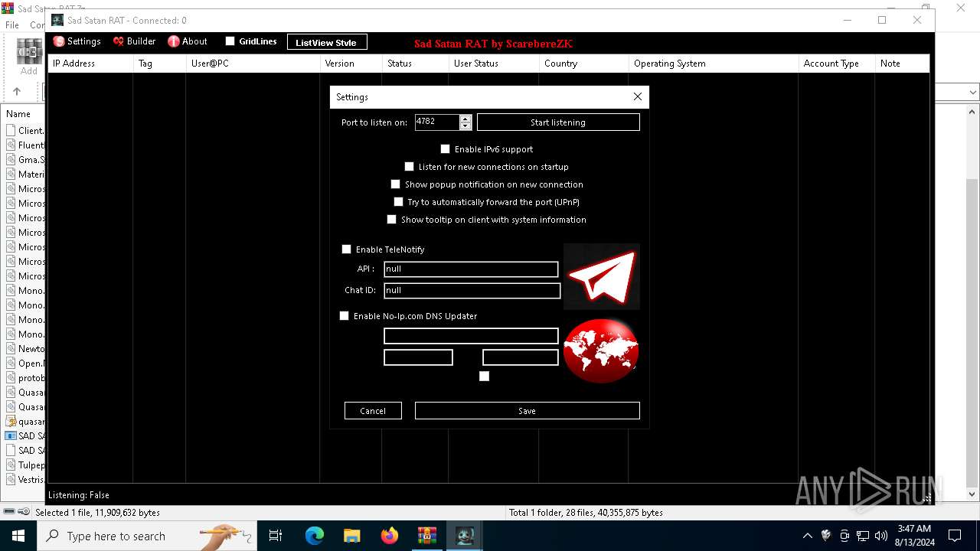Click the Sad Satan RAT title bar icon
The height and width of the screenshot is (551, 980).
click(x=57, y=20)
